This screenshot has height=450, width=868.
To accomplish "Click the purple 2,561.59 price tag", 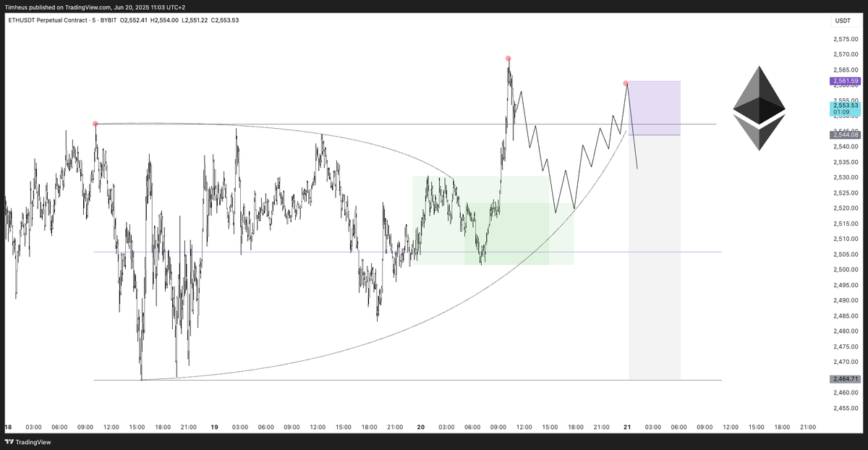I will [845, 81].
